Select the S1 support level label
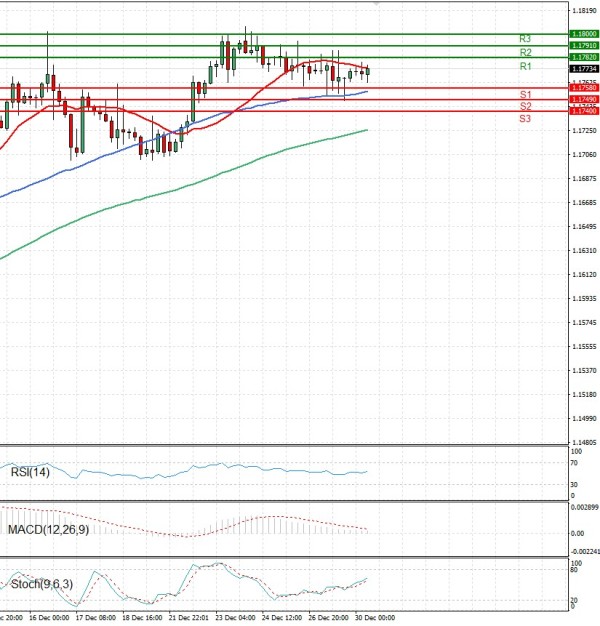600x626 pixels. click(524, 94)
